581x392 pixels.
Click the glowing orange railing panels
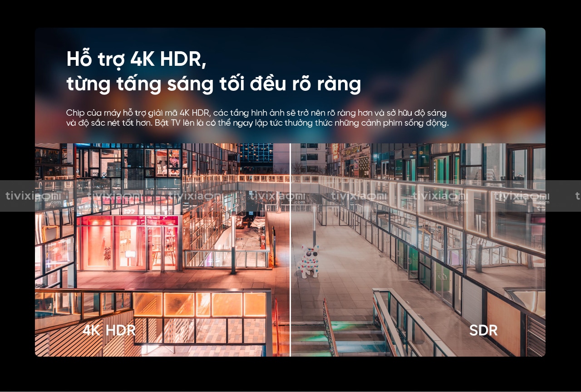click(200, 304)
